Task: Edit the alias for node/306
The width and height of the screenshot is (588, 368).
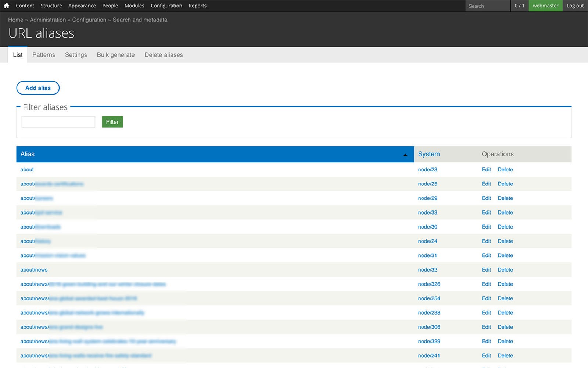Action: (x=486, y=327)
